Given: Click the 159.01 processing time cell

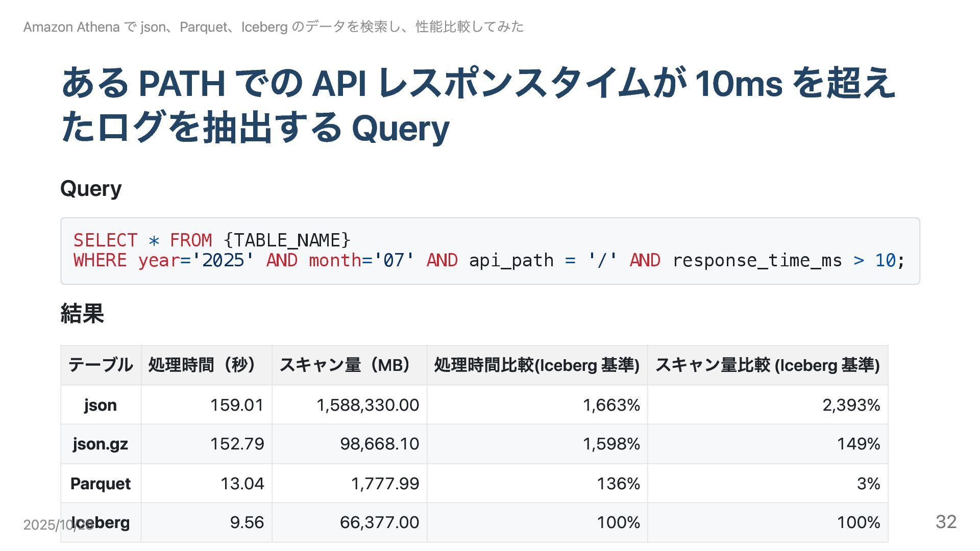Looking at the screenshot, I should pos(237,405).
